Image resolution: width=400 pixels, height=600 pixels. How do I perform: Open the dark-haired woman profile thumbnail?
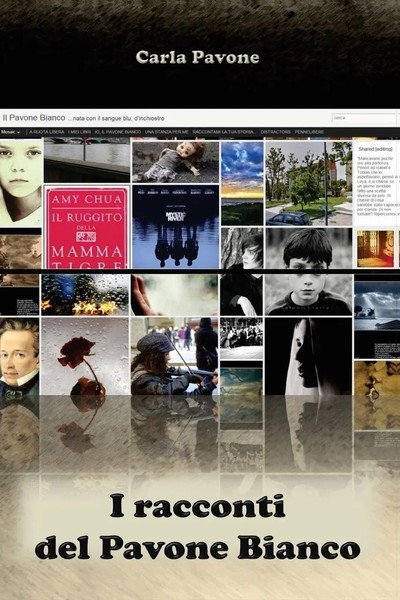pos(242,272)
